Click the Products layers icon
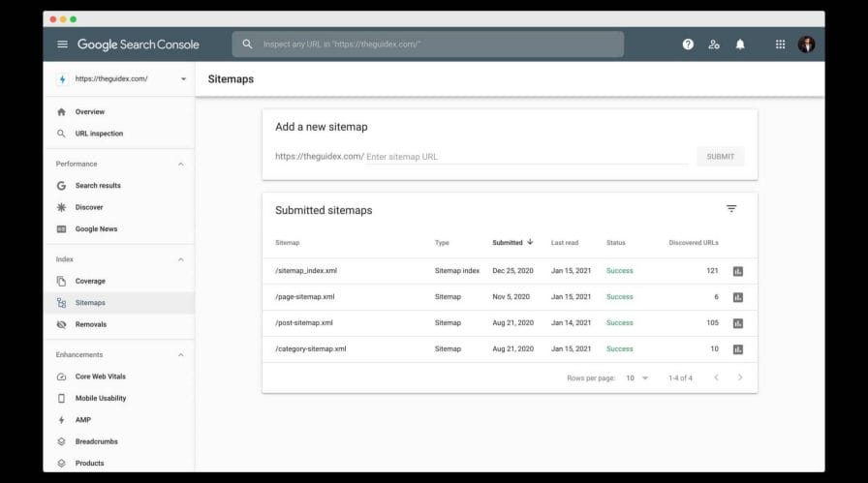The height and width of the screenshot is (483, 868). pos(61,463)
